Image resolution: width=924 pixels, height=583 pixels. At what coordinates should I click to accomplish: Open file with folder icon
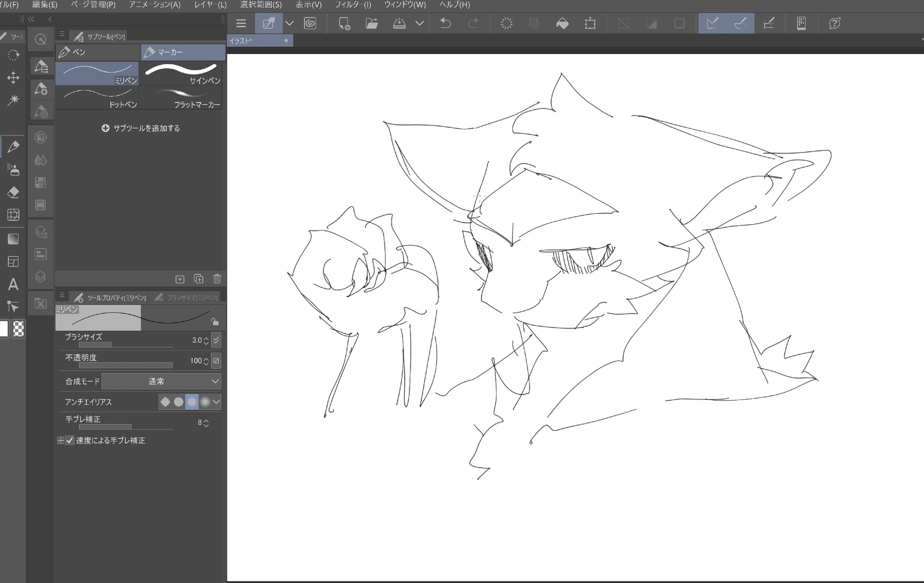[371, 23]
